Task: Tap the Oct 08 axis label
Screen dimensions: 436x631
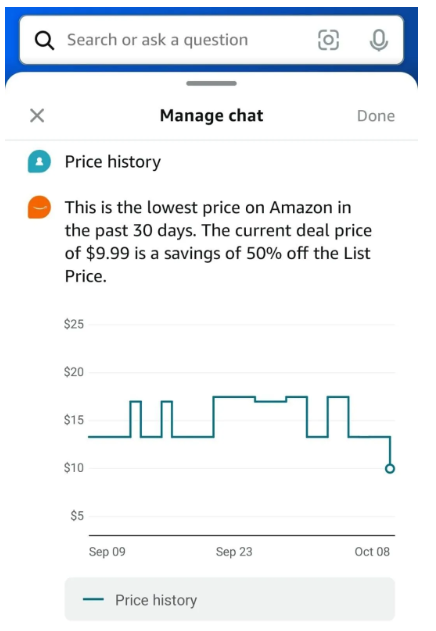Action: click(372, 551)
